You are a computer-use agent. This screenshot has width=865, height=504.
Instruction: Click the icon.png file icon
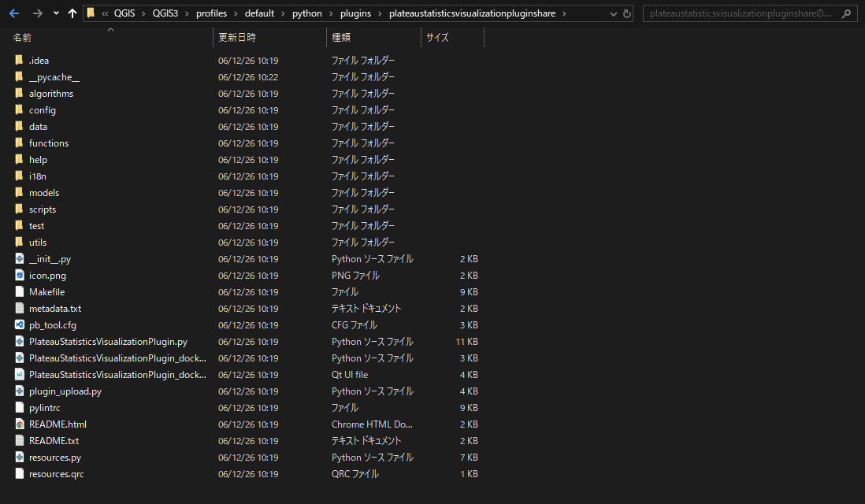click(x=20, y=276)
